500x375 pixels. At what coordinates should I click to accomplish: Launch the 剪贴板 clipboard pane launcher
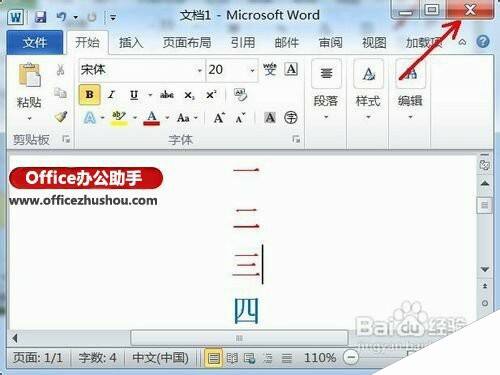tap(66, 139)
